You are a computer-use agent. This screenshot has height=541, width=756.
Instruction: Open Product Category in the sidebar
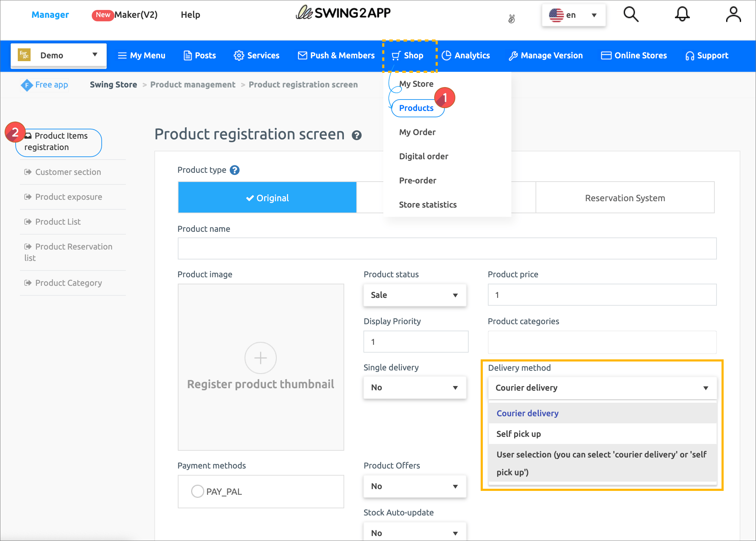69,283
